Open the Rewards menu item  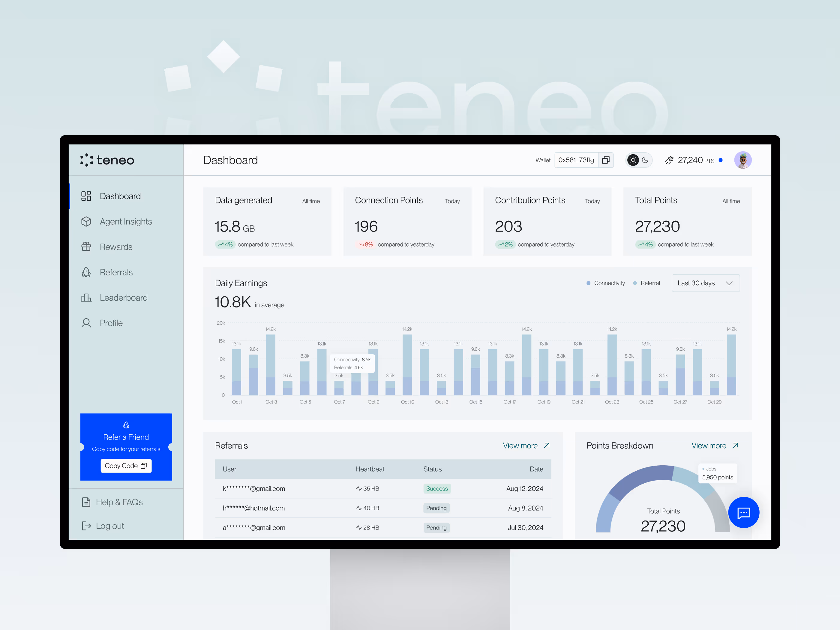point(116,247)
